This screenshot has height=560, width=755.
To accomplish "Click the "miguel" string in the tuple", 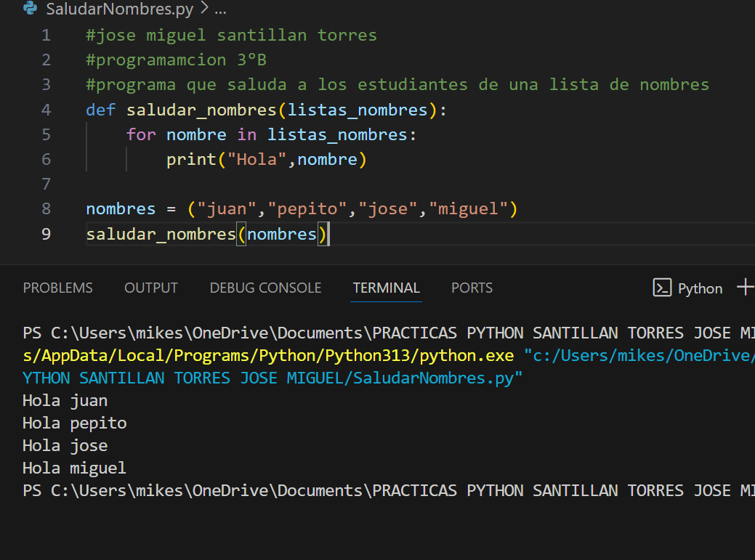I will click(x=469, y=209).
